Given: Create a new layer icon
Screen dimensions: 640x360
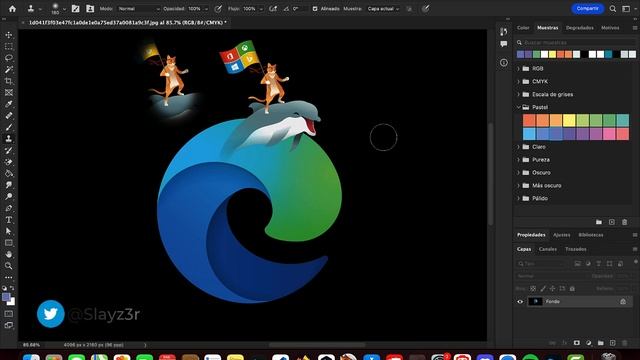Looking at the screenshot, I should pyautogui.click(x=612, y=343).
